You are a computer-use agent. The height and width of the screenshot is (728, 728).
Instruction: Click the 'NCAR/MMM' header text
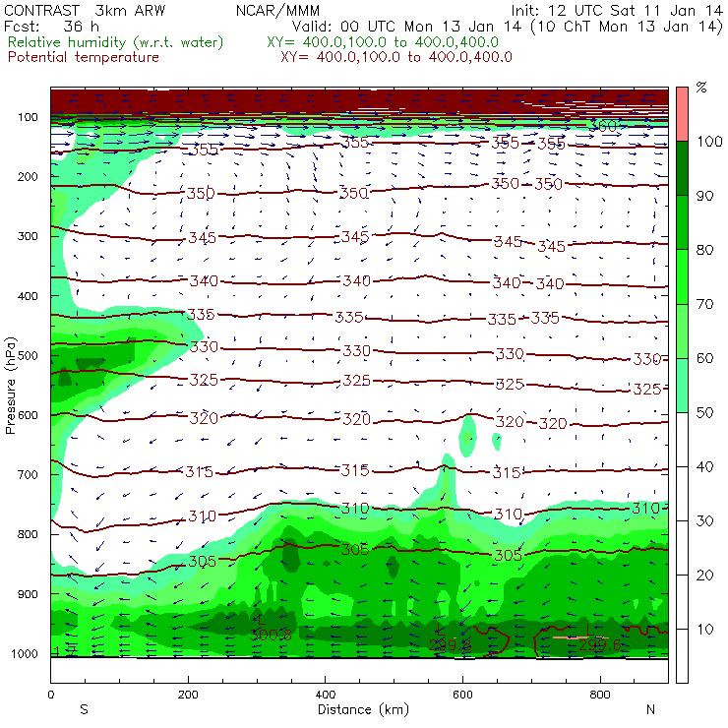tap(277, 11)
